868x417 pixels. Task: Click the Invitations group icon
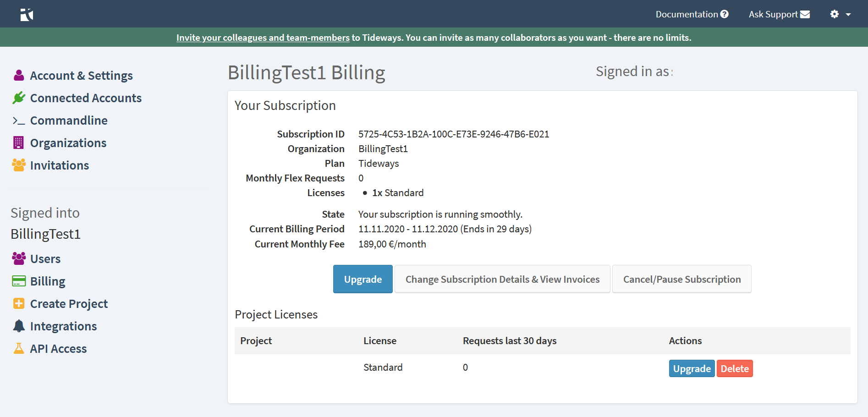(x=19, y=165)
